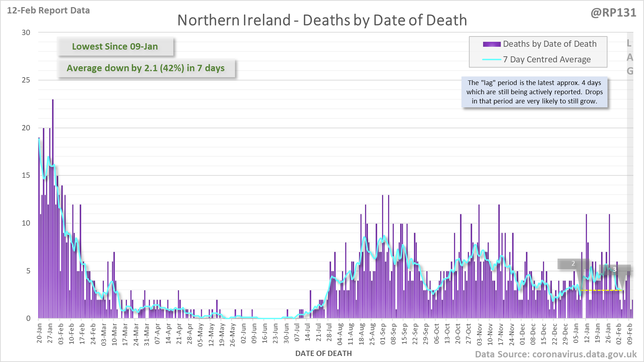Click the 'DATE OF DEATH' axis title
Viewport: 644px width, 362px height.
[323, 353]
